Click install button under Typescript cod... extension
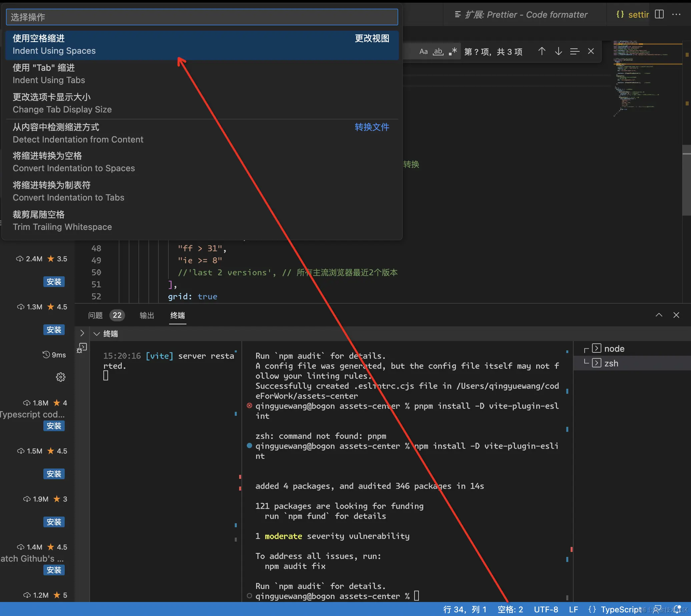The image size is (691, 616). [54, 426]
